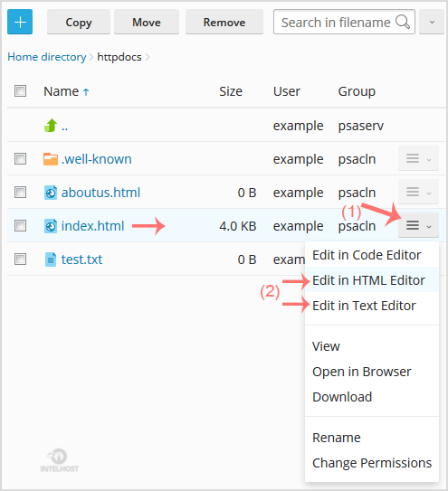This screenshot has height=491, width=448.
Task: Choose Edit in HTML Editor
Action: coord(368,280)
